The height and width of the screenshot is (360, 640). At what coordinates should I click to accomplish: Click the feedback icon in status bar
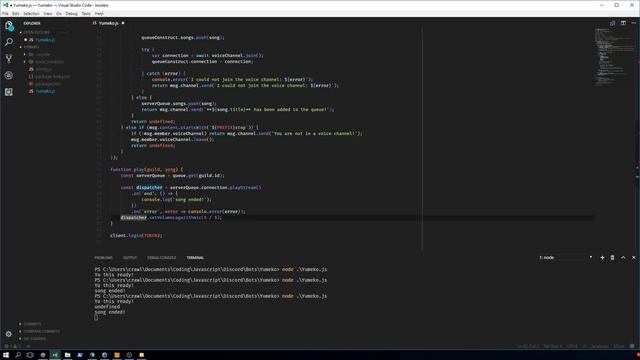coord(632,346)
